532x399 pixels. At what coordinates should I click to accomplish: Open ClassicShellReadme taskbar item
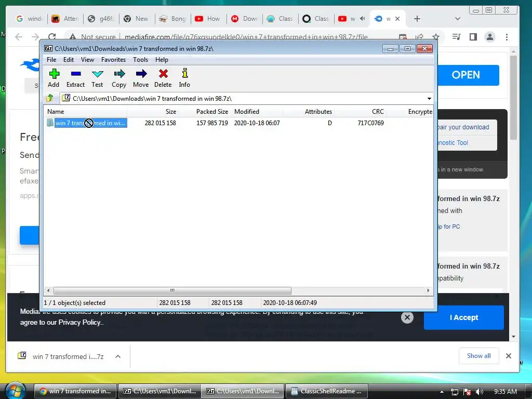(327, 391)
